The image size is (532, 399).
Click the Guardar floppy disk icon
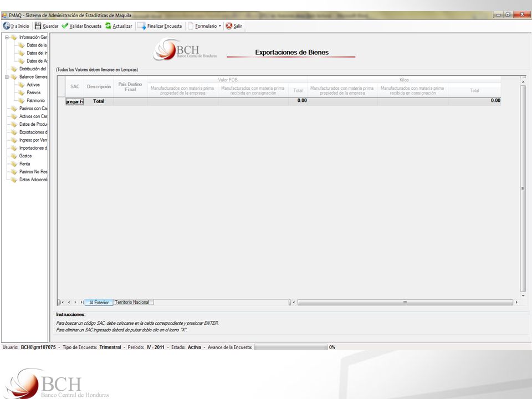(x=38, y=26)
